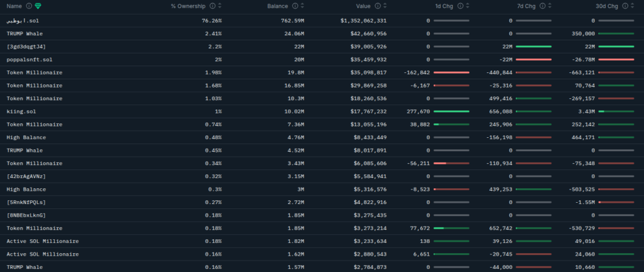Toggle sorting on the 30d Chg column
Image resolution: width=644 pixels, height=272 pixels.
pyautogui.click(x=632, y=6)
